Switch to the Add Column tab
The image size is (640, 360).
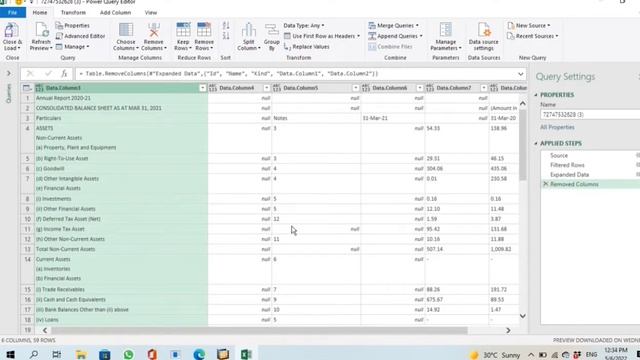pyautogui.click(x=115, y=13)
